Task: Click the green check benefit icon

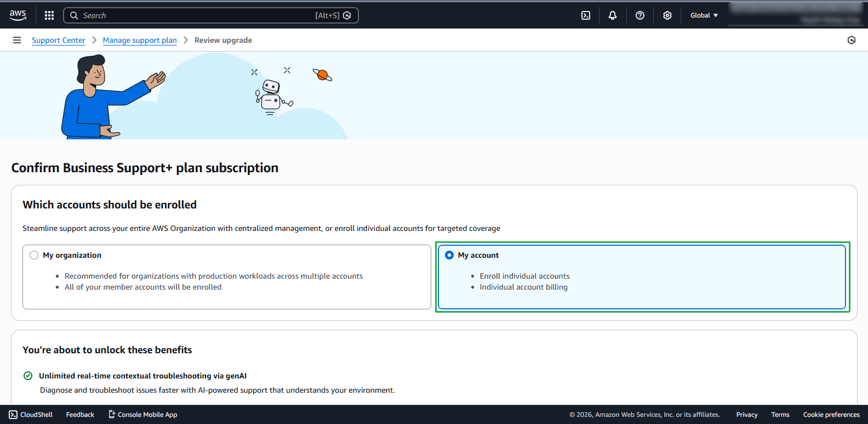Action: click(28, 376)
